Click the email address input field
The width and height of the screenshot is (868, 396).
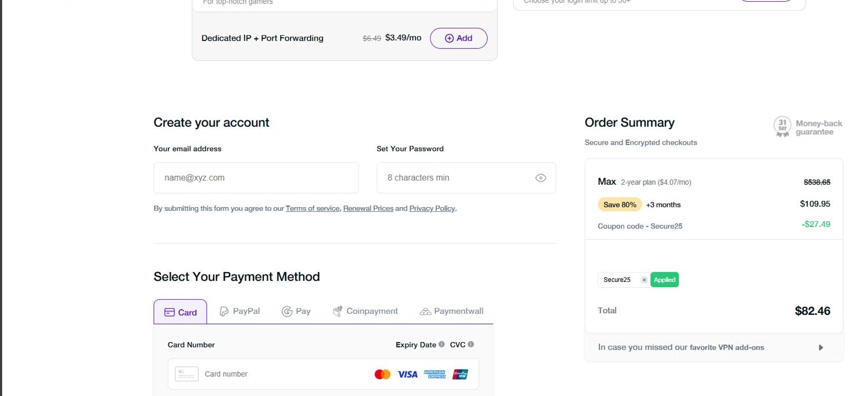pyautogui.click(x=256, y=178)
